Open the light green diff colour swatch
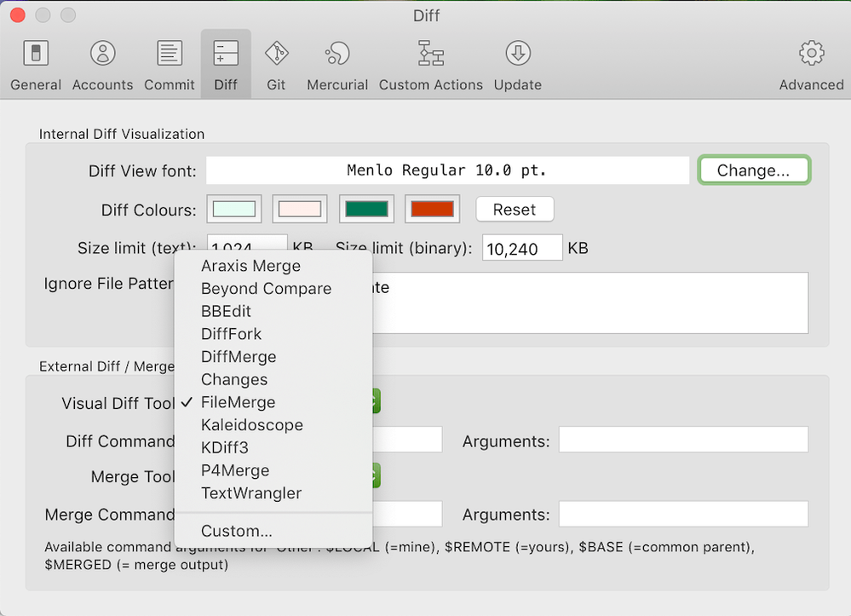Viewport: 851px width, 616px height. [234, 209]
